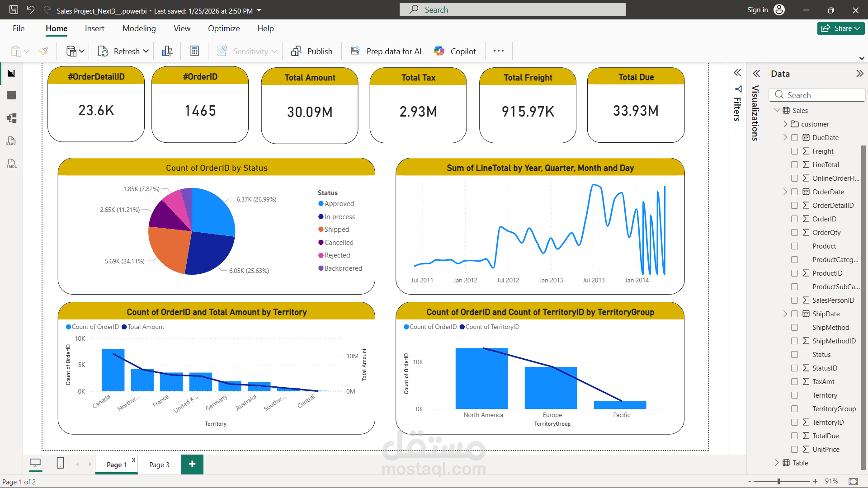Open the Modeling ribbon tab
Viewport: 868px width, 488px height.
point(139,28)
